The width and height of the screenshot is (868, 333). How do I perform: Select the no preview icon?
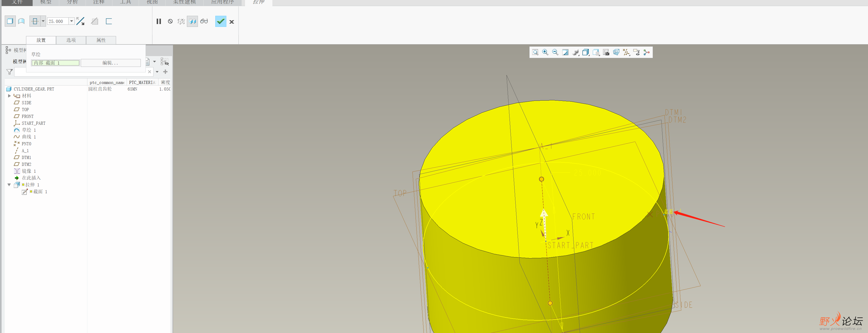click(x=170, y=21)
